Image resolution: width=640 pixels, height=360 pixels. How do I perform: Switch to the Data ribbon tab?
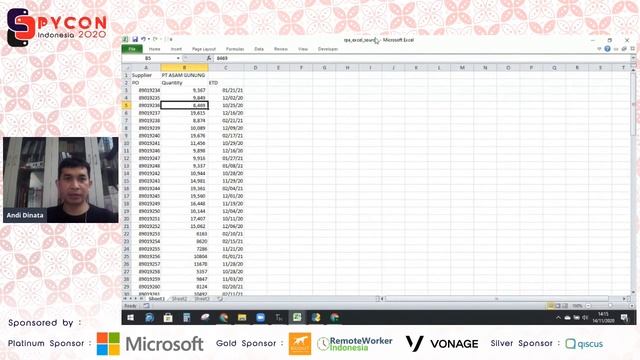tap(259, 49)
